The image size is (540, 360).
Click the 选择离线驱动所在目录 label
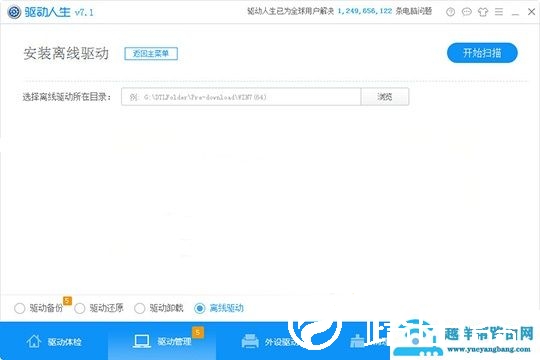coord(67,97)
